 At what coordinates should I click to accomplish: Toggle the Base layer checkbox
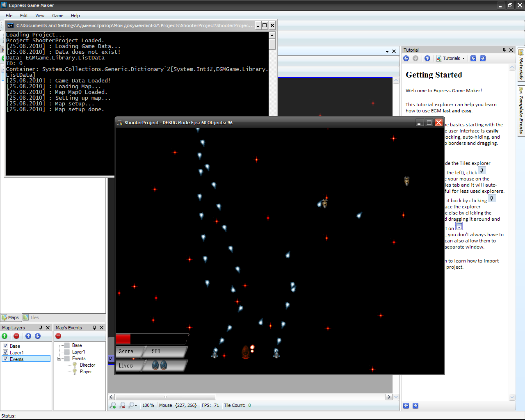pyautogui.click(x=6, y=346)
